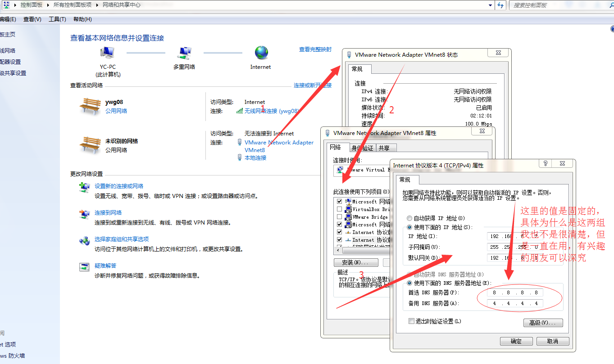Click the 备用 DNS 服务器 field
The image size is (614, 364).
tap(515, 303)
